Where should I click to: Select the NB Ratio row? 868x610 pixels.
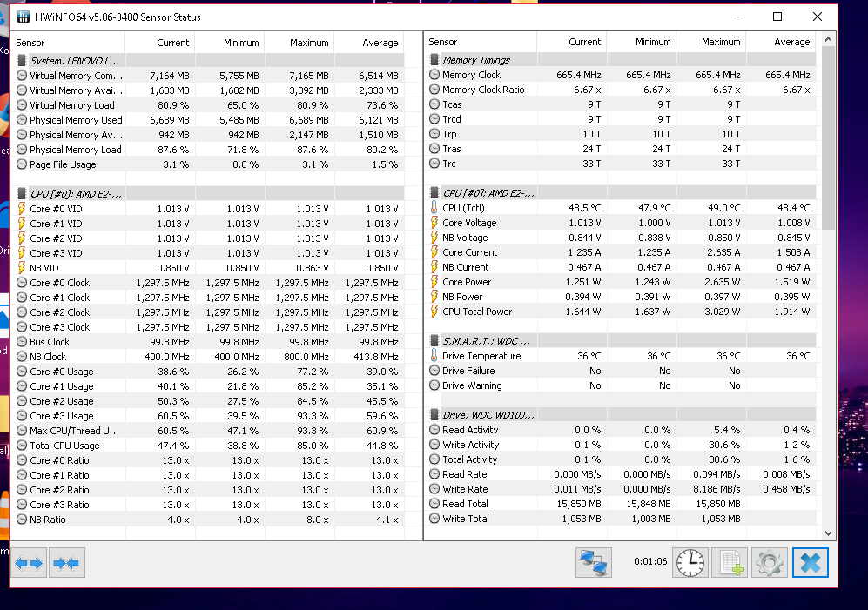click(207, 520)
